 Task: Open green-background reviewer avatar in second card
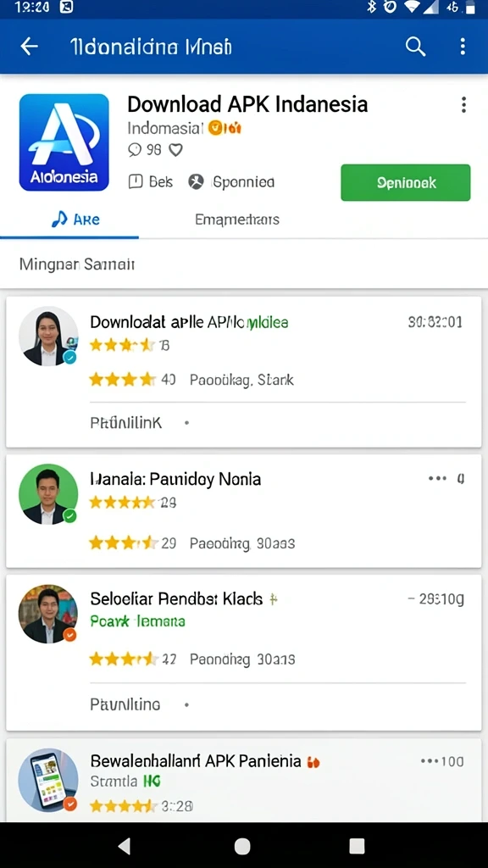coord(48,494)
